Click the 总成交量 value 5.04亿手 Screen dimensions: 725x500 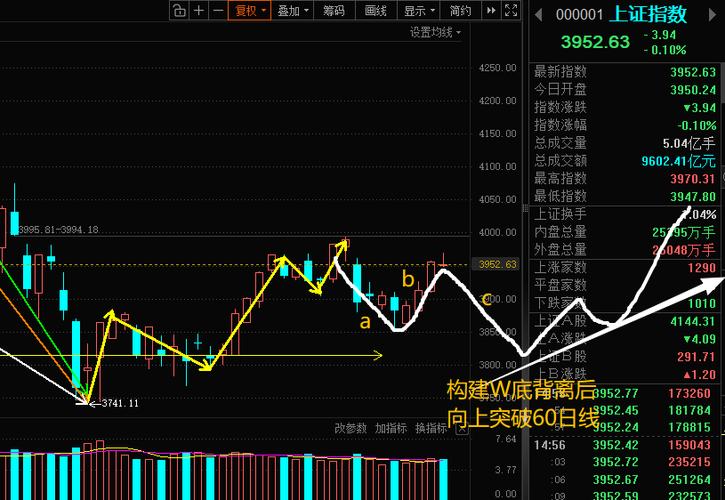pyautogui.click(x=689, y=143)
